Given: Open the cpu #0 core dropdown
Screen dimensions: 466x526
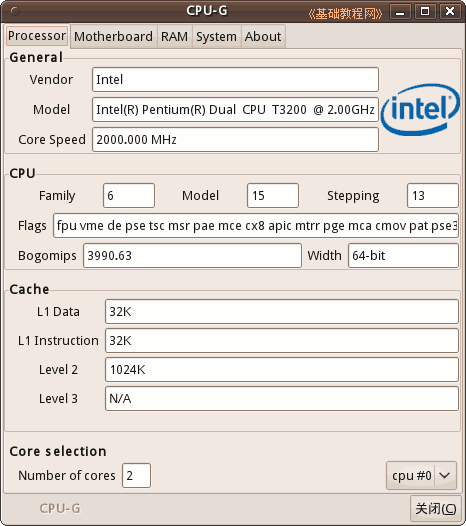Looking at the screenshot, I should 421,476.
